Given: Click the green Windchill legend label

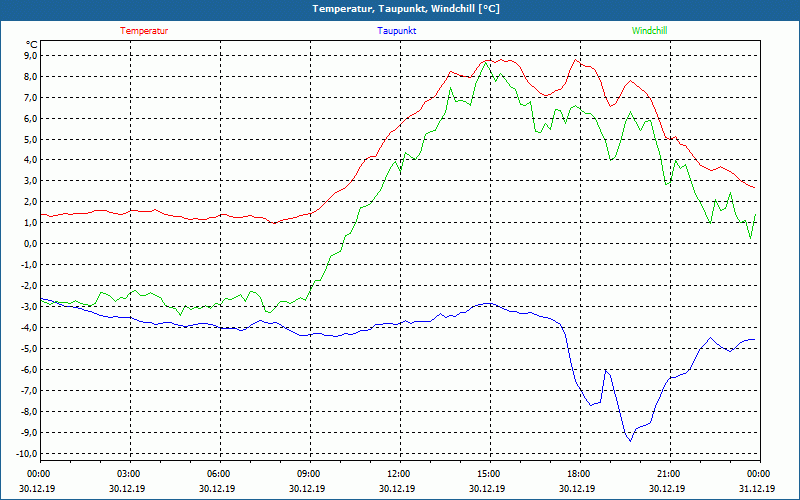Looking at the screenshot, I should click(x=649, y=31).
